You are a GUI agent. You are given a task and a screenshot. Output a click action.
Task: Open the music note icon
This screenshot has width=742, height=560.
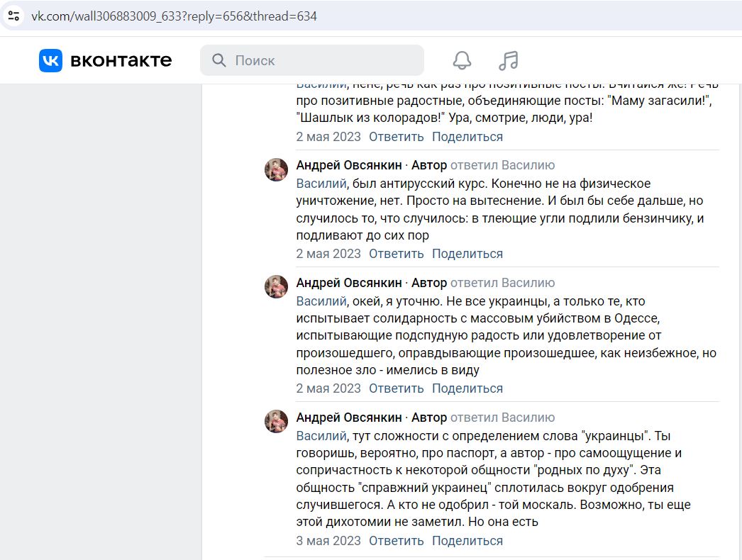pos(509,60)
